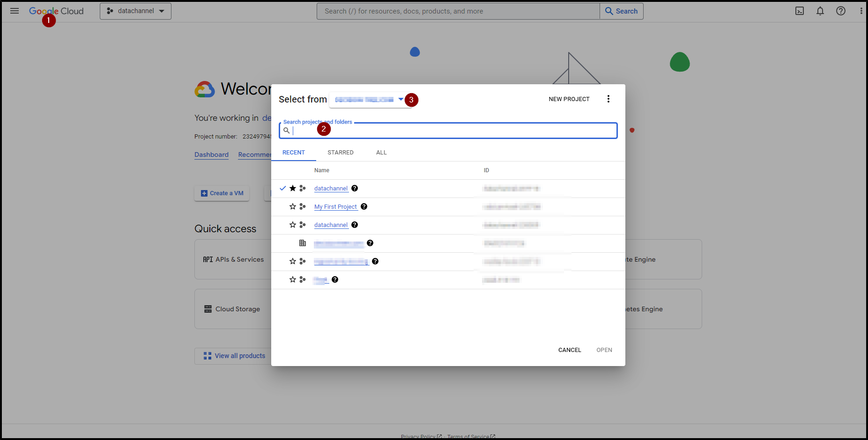Click project icon in fifth project row
This screenshot has width=868, height=440.
[303, 261]
